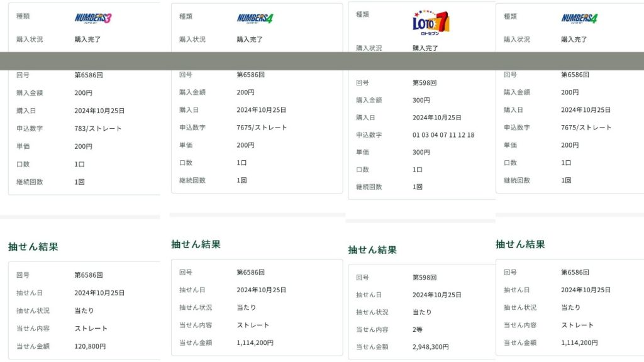Image resolution: width=644 pixels, height=362 pixels.
Task: Click the Loto 7 logo
Action: tap(431, 23)
